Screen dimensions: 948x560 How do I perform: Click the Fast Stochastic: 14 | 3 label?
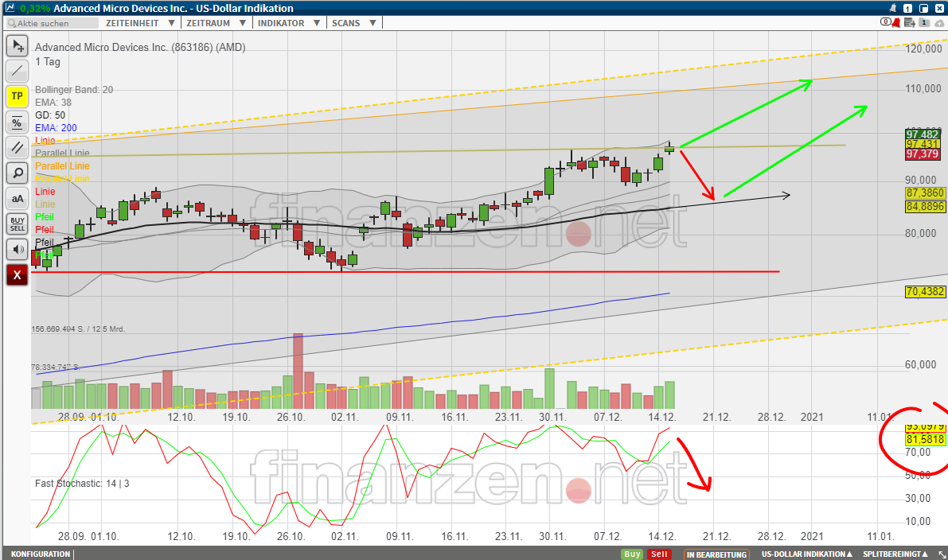pos(82,484)
